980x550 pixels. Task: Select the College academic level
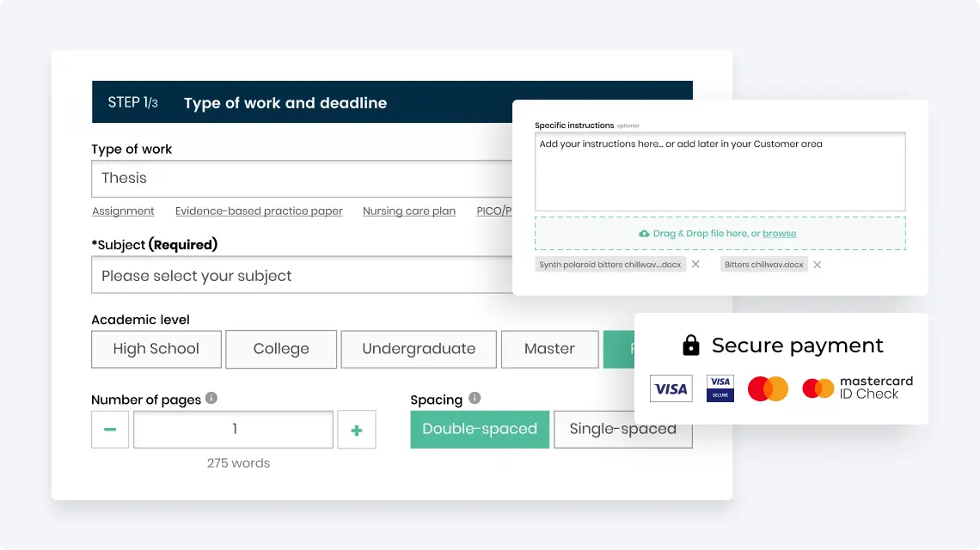click(x=281, y=350)
